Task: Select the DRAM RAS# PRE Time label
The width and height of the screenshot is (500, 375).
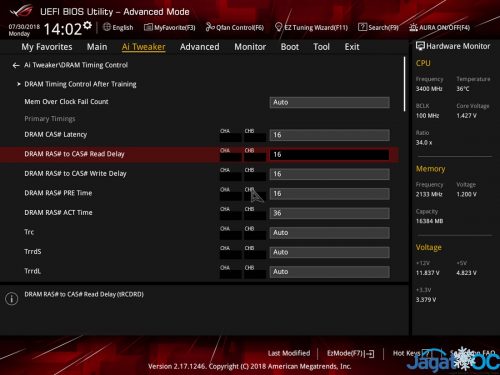Action: click(x=58, y=193)
